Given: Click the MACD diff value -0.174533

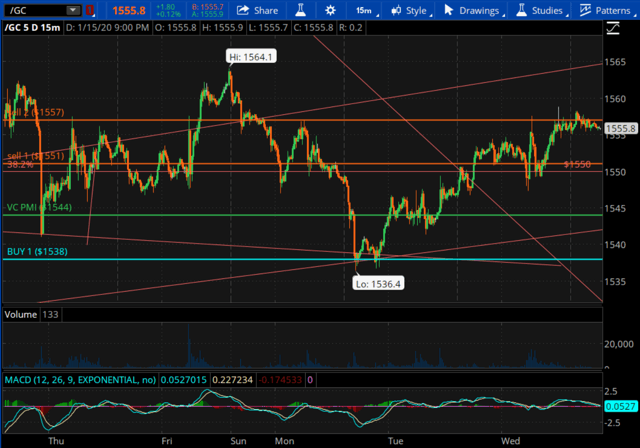Looking at the screenshot, I should (280, 380).
